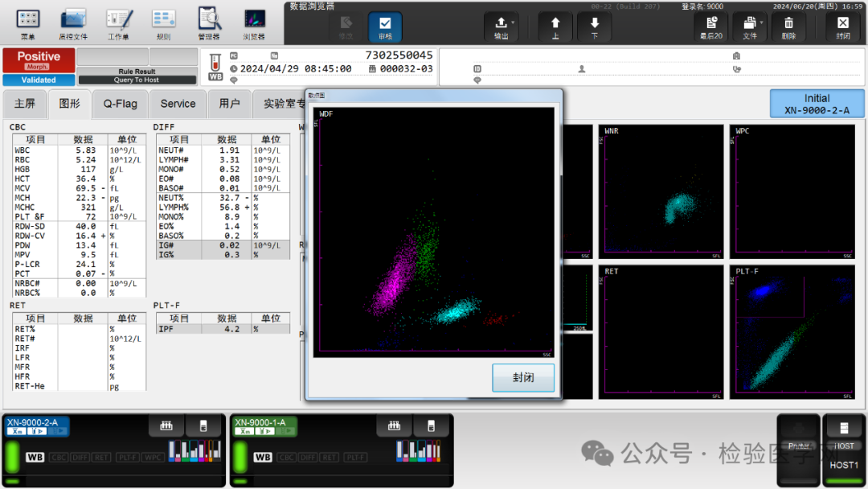Click XN-9000-2-A sample rack icon

pyautogui.click(x=166, y=426)
